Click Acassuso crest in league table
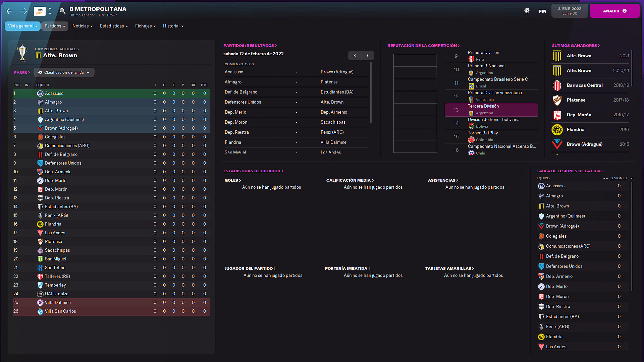The height and width of the screenshot is (362, 644). (x=40, y=94)
